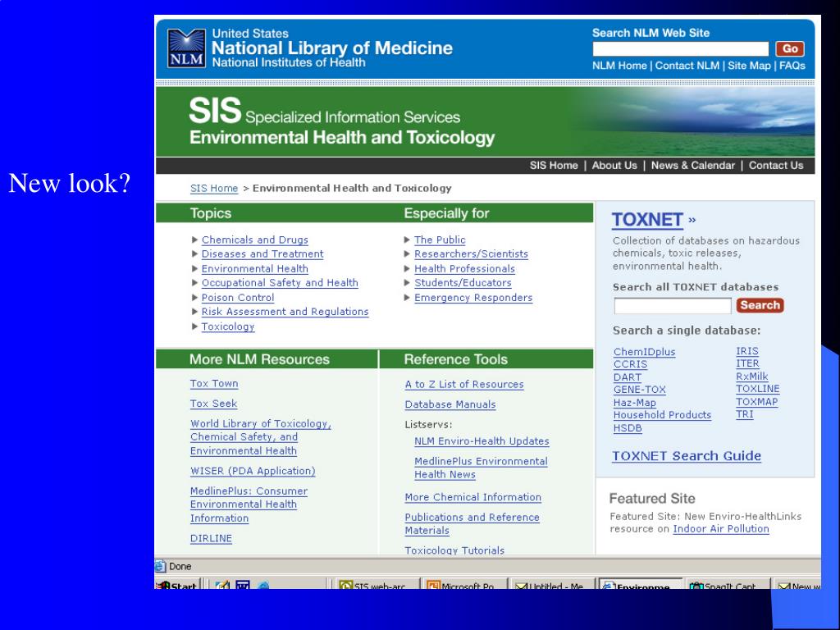Image resolution: width=840 pixels, height=630 pixels.
Task: Click the NLM logo icon
Action: (186, 48)
